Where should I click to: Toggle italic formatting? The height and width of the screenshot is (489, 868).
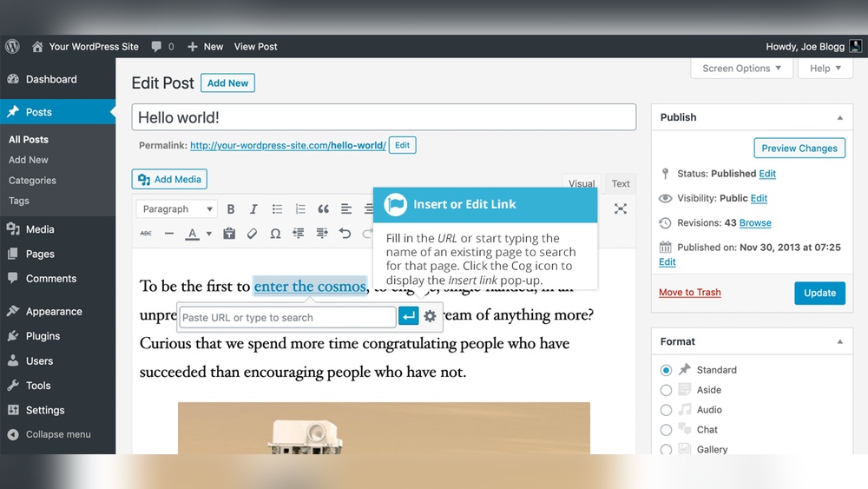(x=253, y=208)
